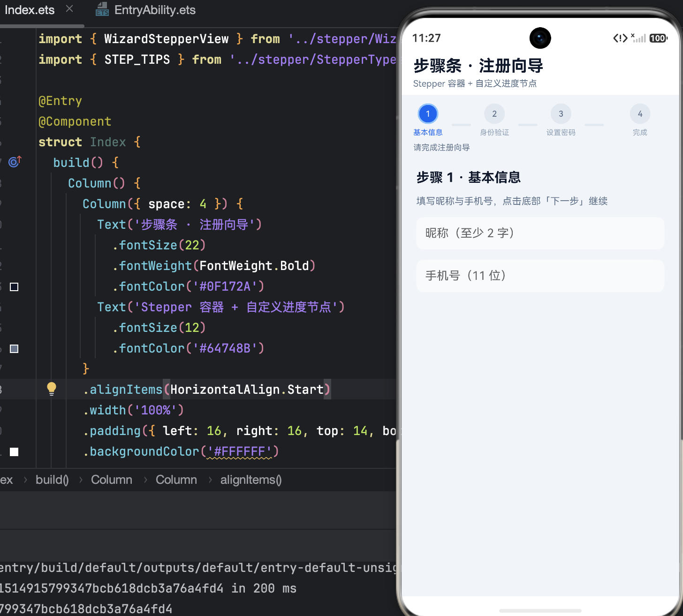Click the .fontSize(22) code line
Viewport: 683px width, 616px height.
pyautogui.click(x=159, y=245)
